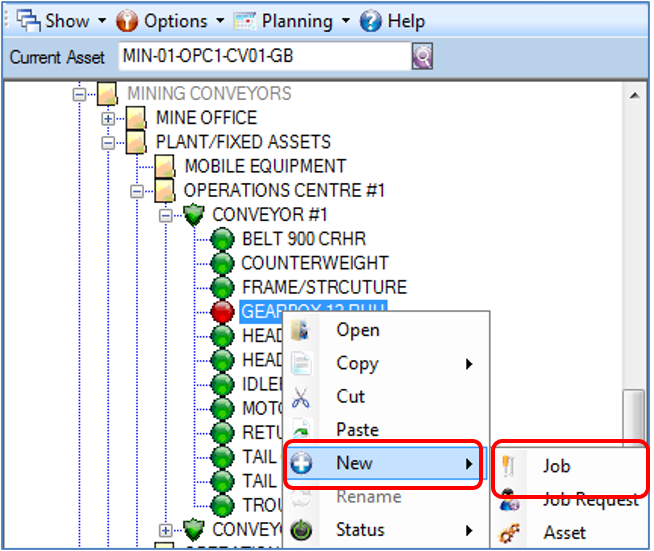Select PLANT/FIXED ASSETS in the tree

coord(243,142)
